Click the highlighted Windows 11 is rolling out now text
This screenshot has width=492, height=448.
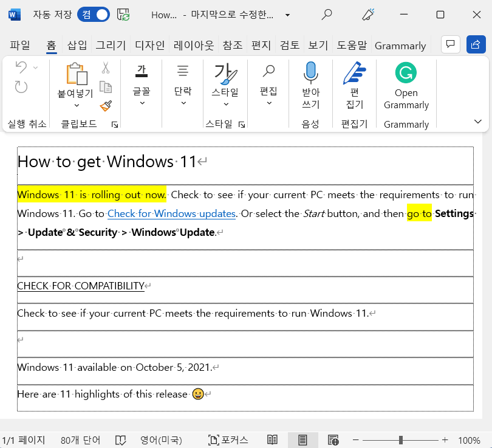click(92, 195)
